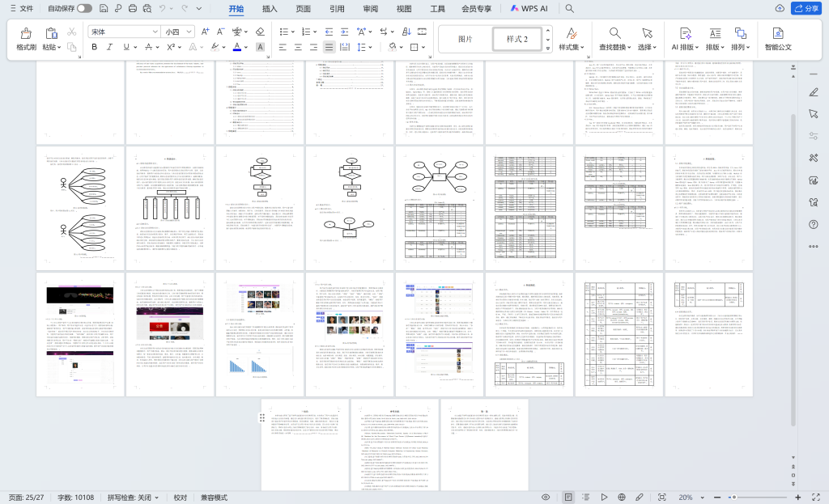Increase indent icon
The height and width of the screenshot is (504, 829).
[344, 32]
